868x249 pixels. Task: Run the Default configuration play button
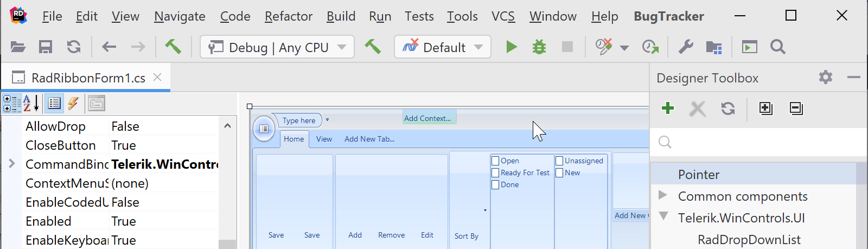511,47
